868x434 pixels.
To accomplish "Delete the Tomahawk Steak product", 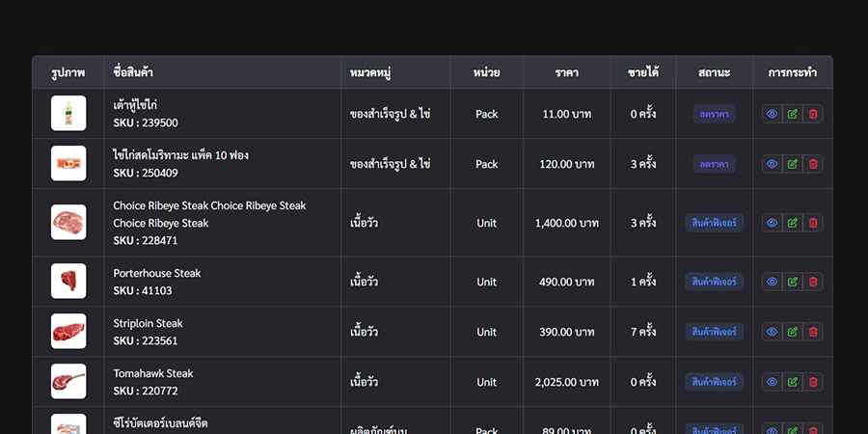I will (x=813, y=382).
